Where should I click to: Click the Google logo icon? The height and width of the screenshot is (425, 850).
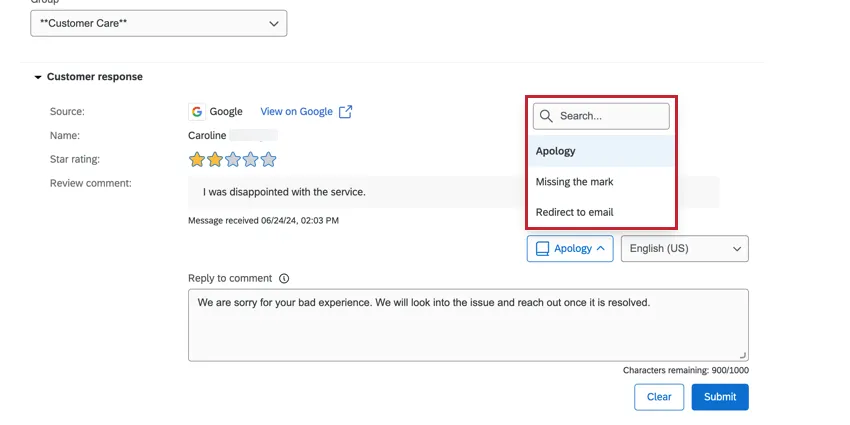197,112
